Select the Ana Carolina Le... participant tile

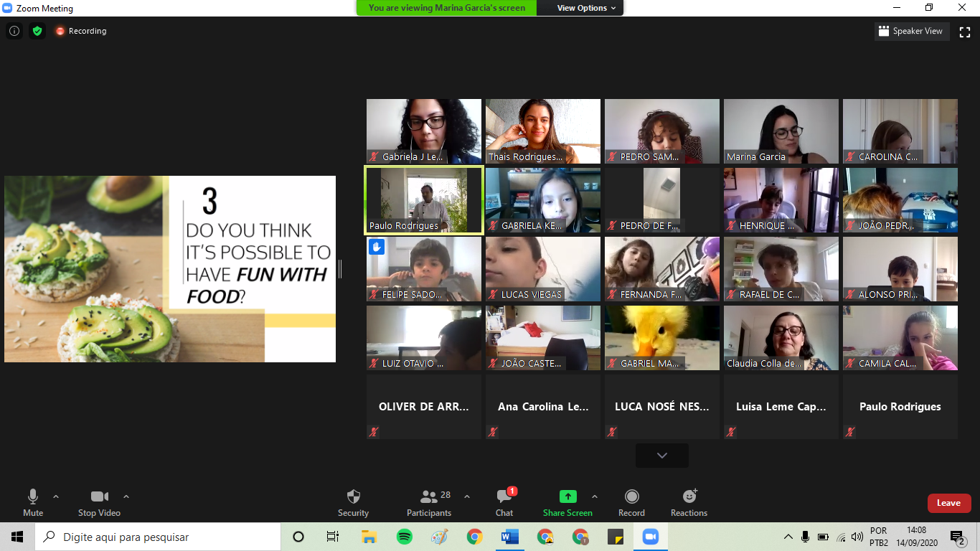click(543, 407)
